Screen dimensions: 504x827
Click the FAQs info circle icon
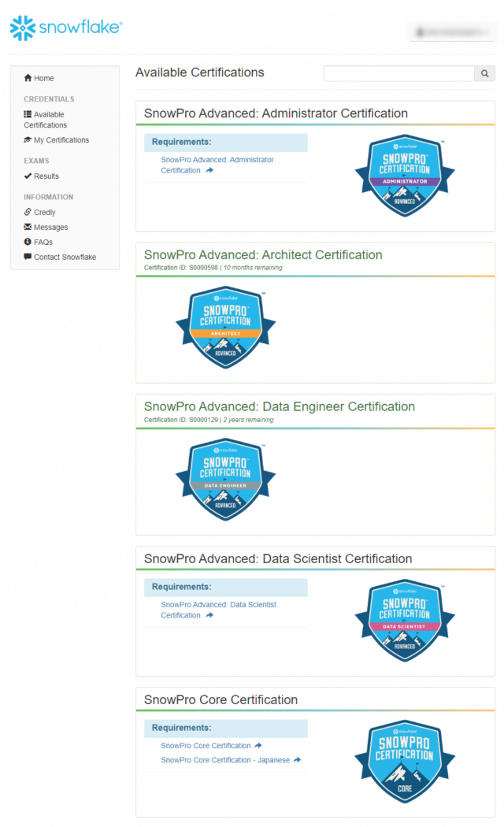28,242
